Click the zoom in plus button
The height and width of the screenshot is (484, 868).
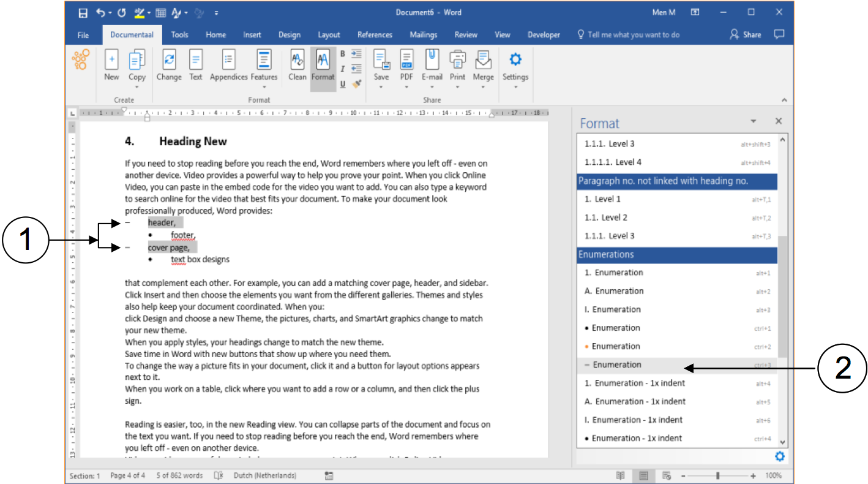[x=753, y=475]
